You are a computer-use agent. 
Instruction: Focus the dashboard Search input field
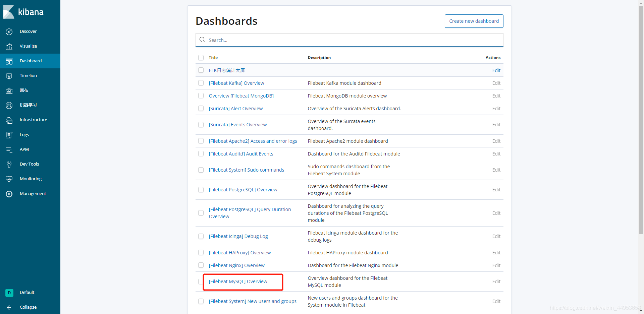click(350, 40)
